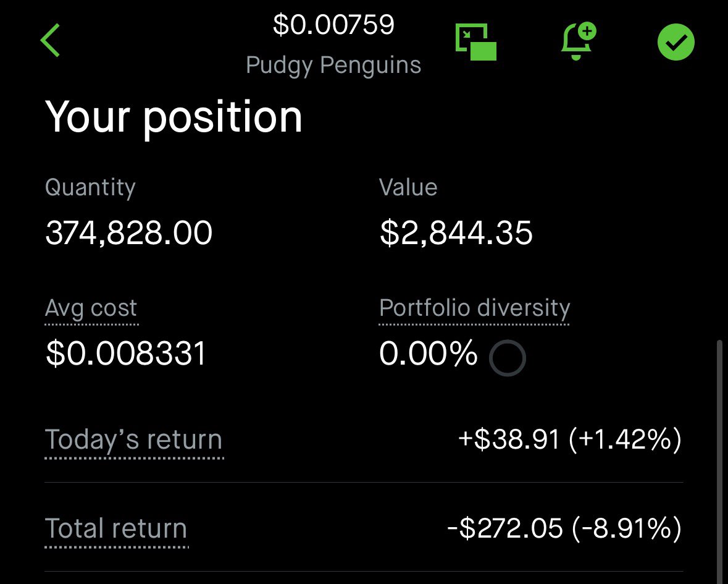The height and width of the screenshot is (584, 728).
Task: Tap the Total return label
Action: tap(116, 529)
